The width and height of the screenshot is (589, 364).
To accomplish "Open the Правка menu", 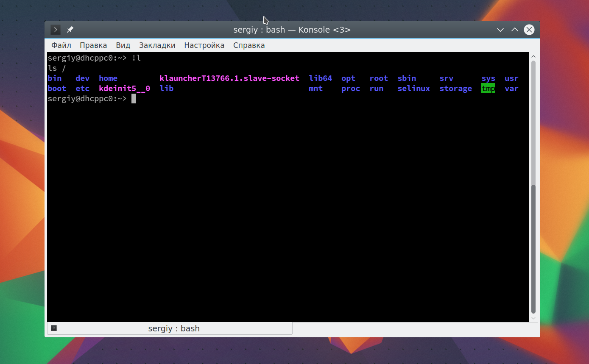I will tap(93, 45).
